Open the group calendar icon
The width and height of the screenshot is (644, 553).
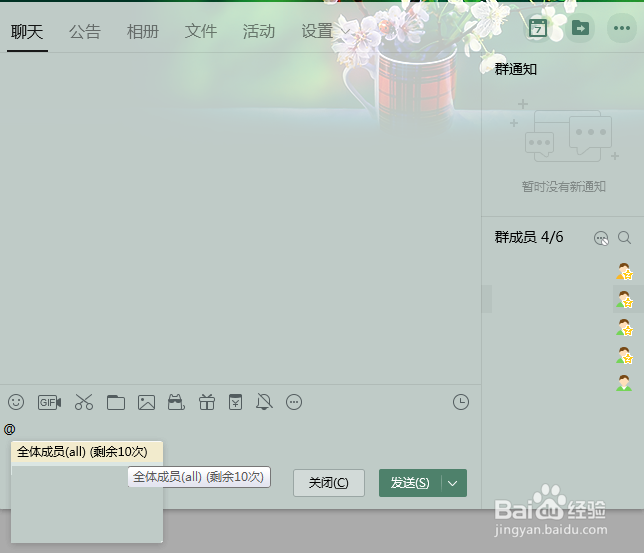click(538, 28)
